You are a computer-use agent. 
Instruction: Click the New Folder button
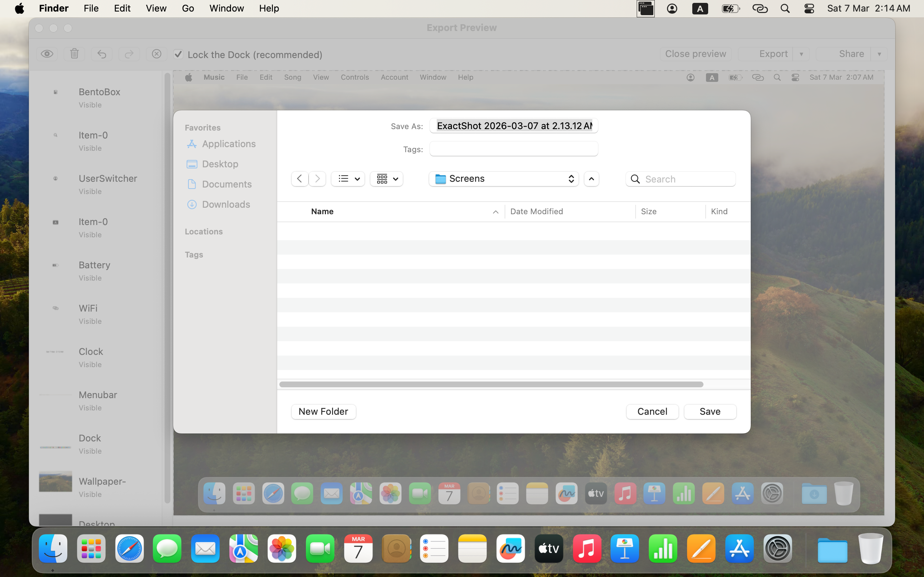323,411
